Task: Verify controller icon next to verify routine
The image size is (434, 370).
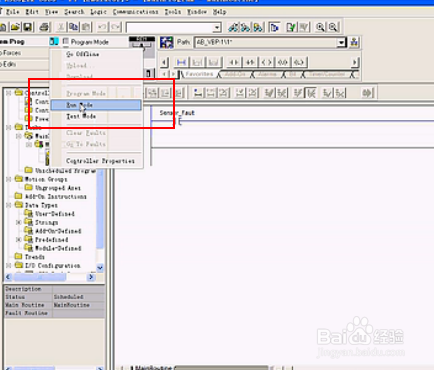Action: 304,27
